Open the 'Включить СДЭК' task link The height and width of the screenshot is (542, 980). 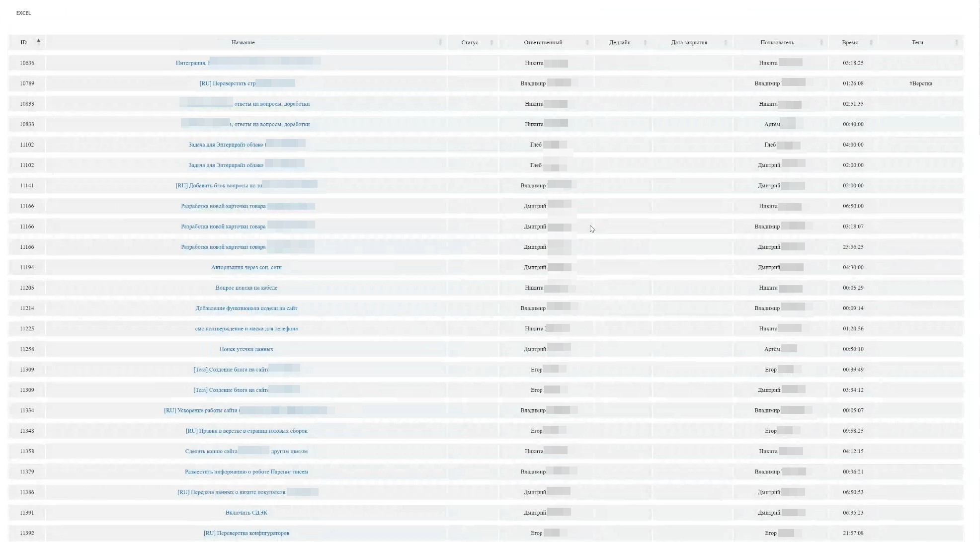point(246,513)
